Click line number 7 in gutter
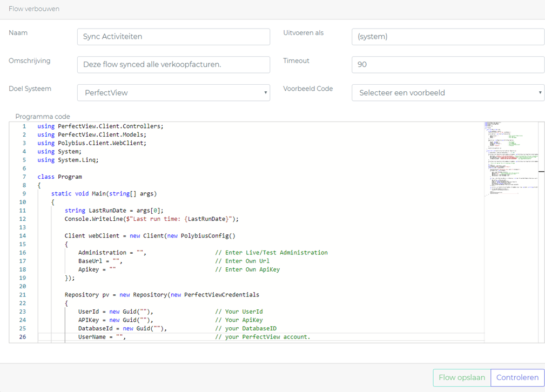Image resolution: width=545 pixels, height=392 pixels. point(24,177)
